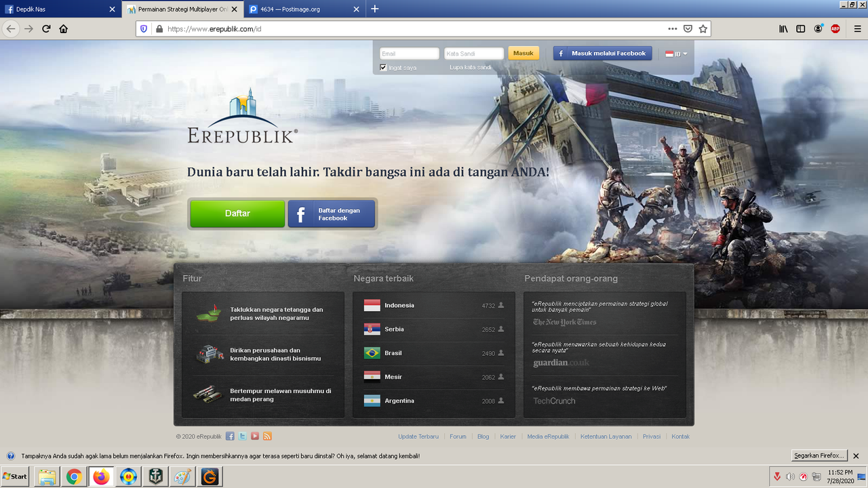Open File Explorer from the taskbar

click(47, 476)
